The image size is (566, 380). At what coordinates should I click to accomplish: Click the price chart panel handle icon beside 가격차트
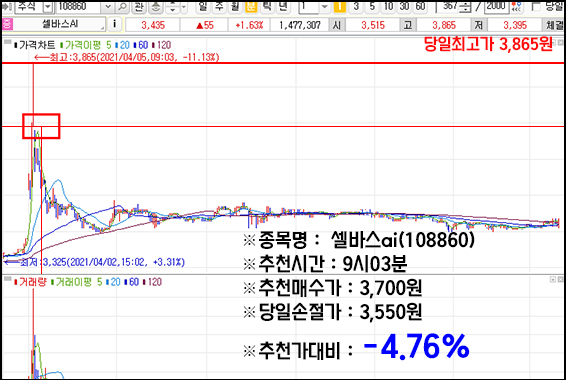7,42
